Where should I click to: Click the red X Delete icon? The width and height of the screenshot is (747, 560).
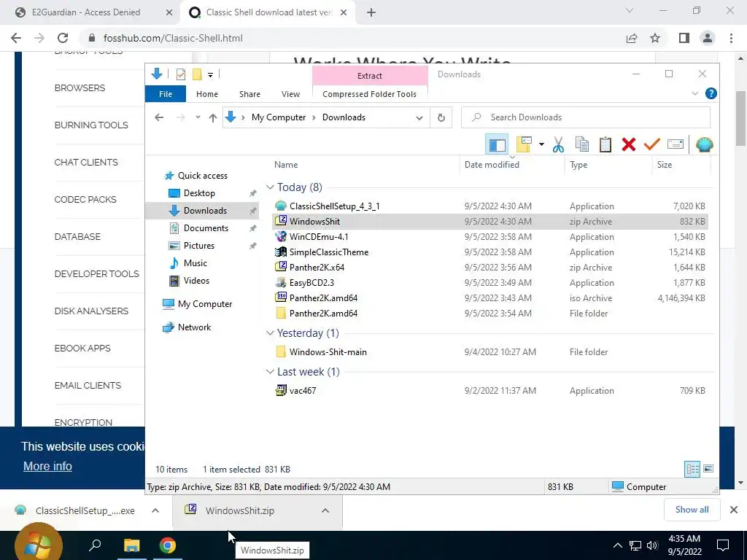coord(629,144)
